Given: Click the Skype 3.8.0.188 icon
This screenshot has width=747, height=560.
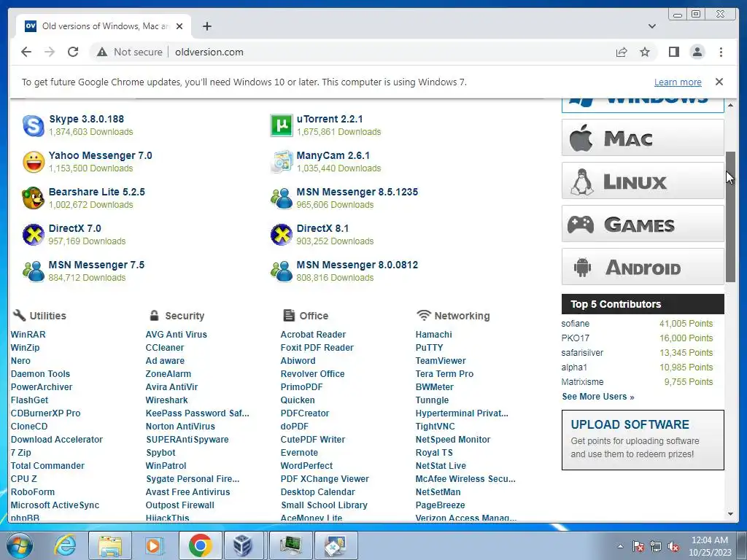Looking at the screenshot, I should 34,125.
